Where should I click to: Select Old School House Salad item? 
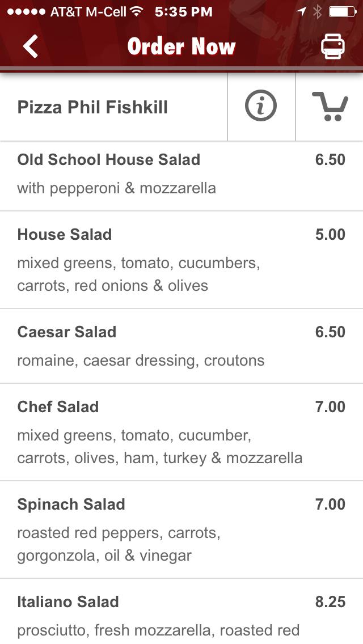(x=109, y=160)
